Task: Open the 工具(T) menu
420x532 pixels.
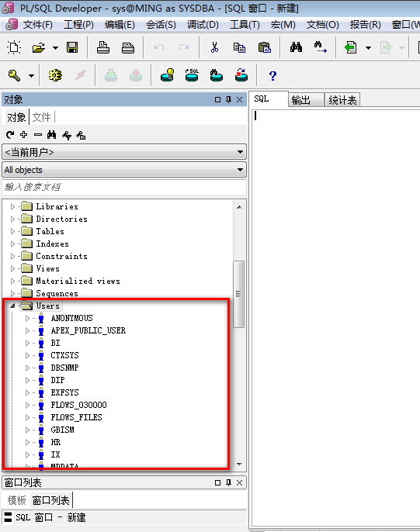Action: coord(245,25)
